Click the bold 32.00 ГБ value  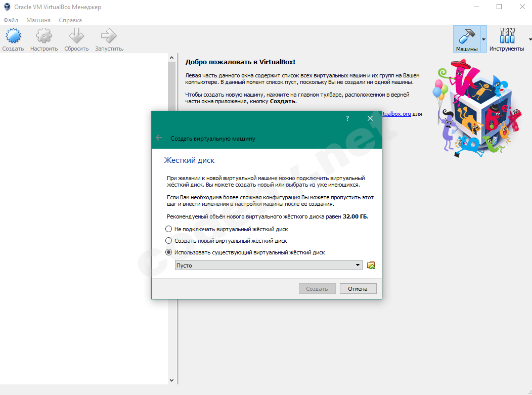(355, 216)
